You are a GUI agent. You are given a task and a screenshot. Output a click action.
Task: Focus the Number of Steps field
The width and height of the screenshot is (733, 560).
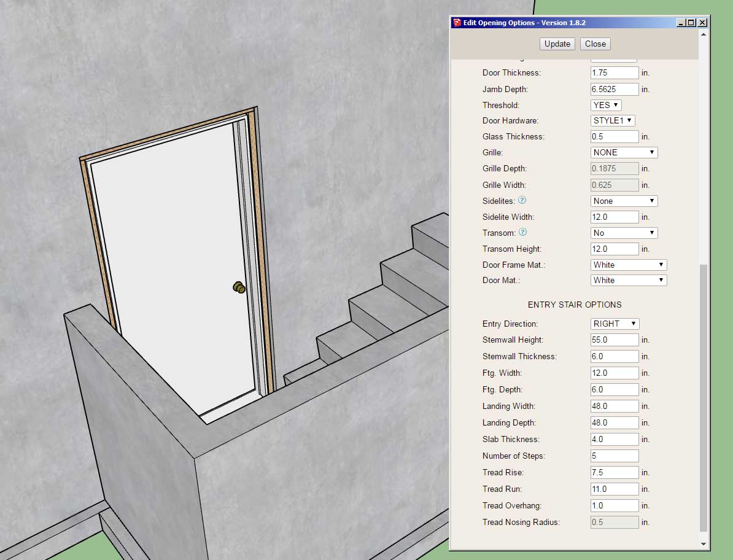[615, 456]
